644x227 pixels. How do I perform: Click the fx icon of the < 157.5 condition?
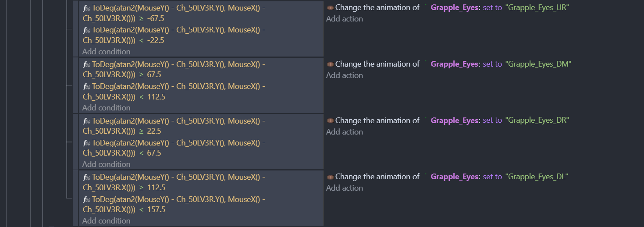click(x=87, y=200)
